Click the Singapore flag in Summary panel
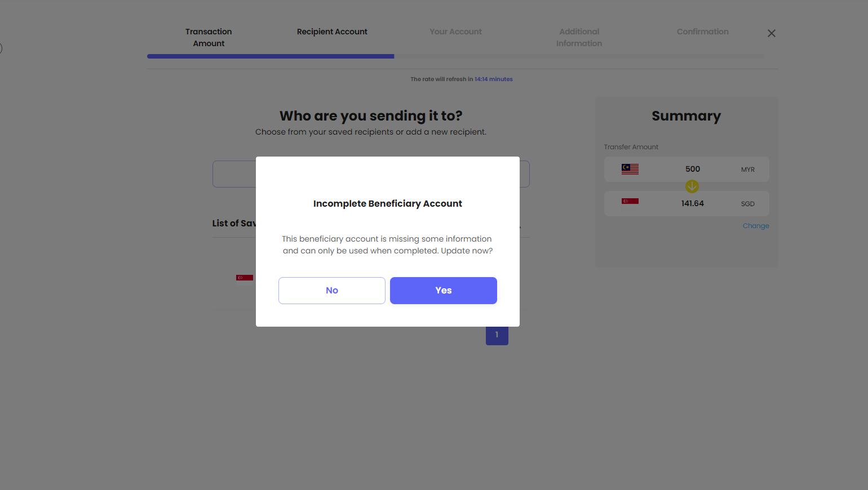This screenshot has height=490, width=868. point(630,201)
